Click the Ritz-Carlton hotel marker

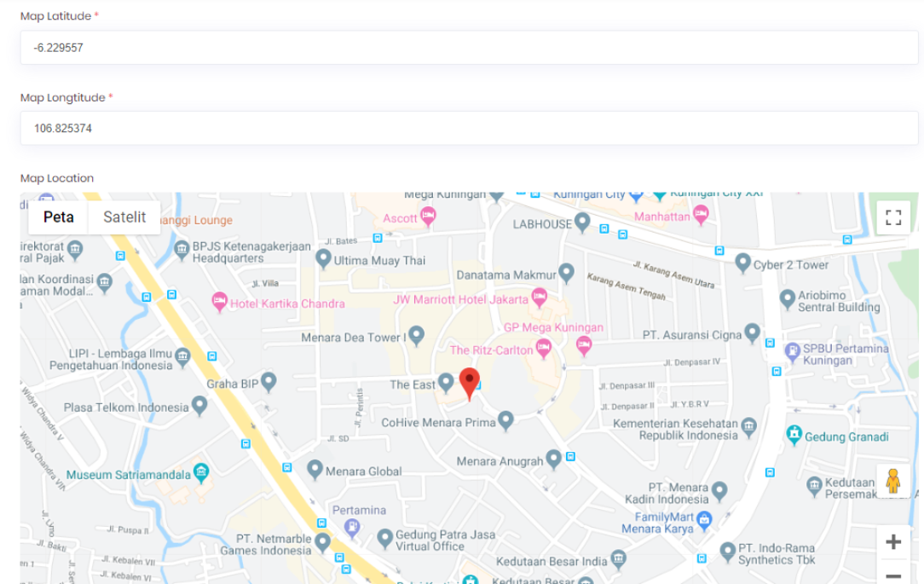tap(543, 348)
